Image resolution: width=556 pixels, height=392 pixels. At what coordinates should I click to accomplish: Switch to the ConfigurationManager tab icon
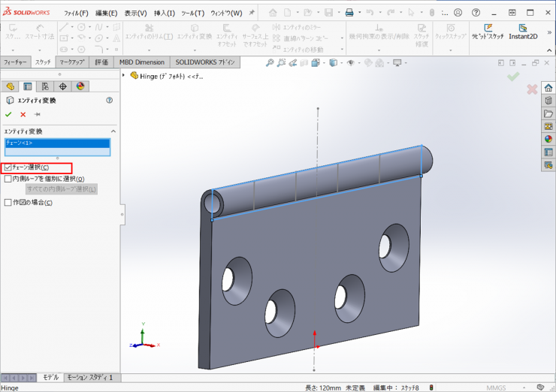[45, 86]
